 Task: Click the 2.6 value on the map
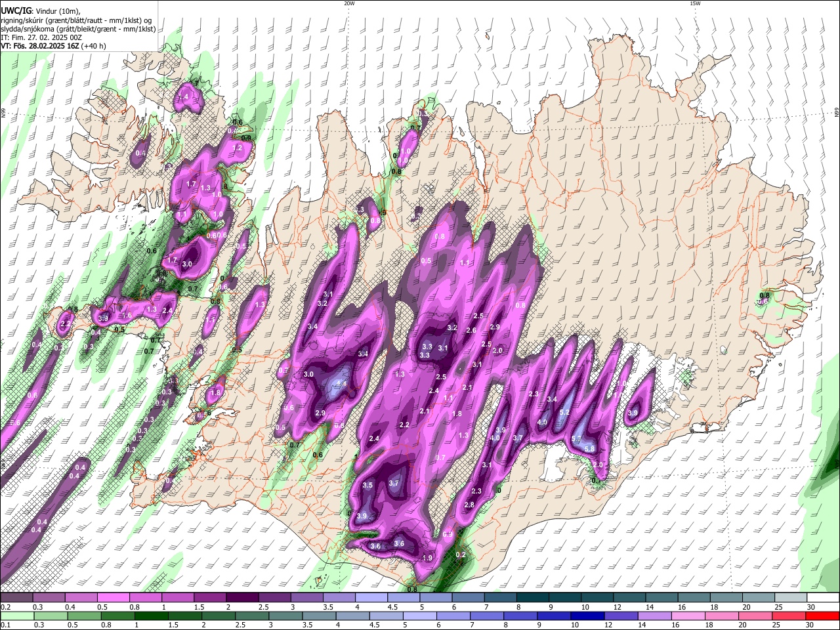tap(471, 330)
